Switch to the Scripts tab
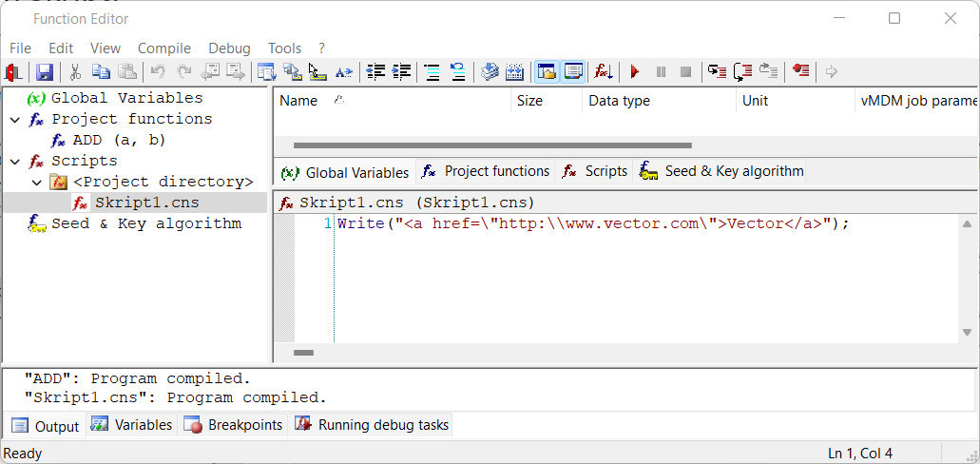Image resolution: width=980 pixels, height=464 pixels. click(595, 171)
